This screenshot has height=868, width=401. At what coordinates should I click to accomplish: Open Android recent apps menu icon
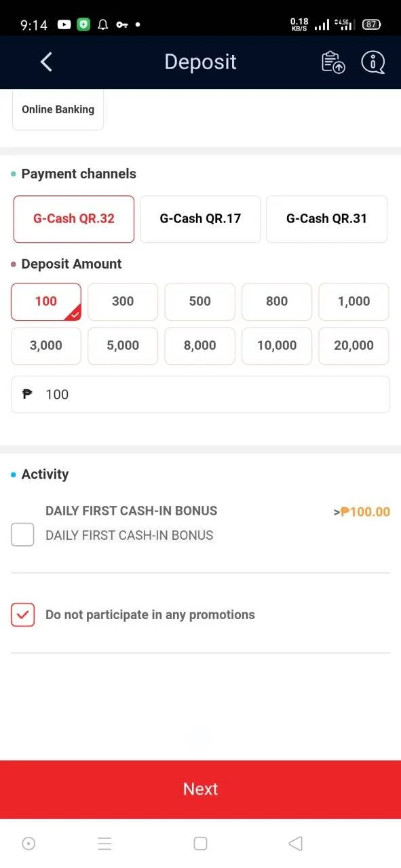(x=104, y=844)
